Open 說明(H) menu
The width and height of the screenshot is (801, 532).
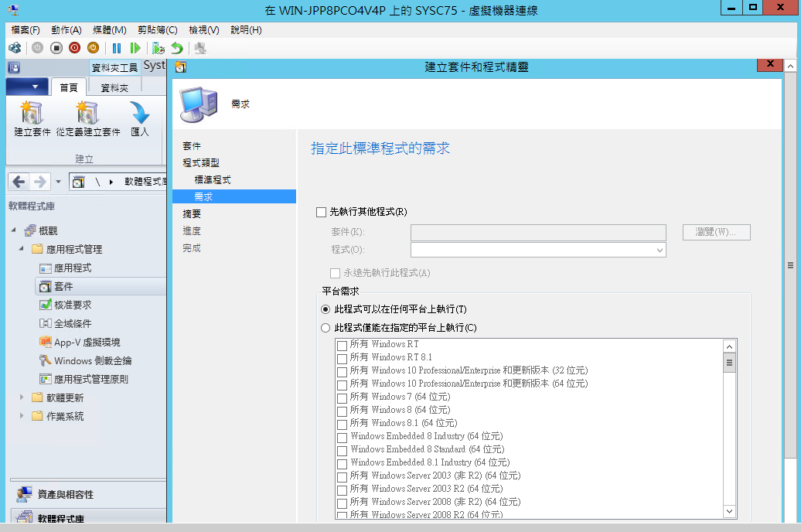(246, 30)
